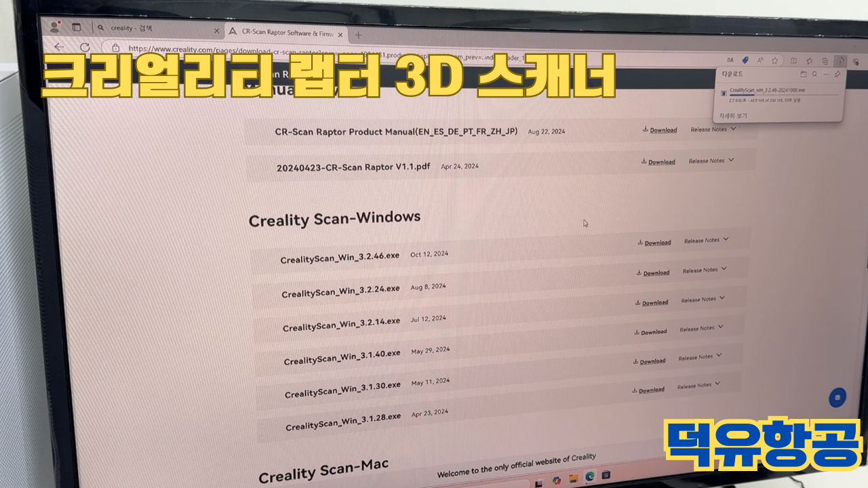Download CrealityScan_Win_3.2.24.exe
The width and height of the screenshot is (868, 488).
[x=653, y=272]
